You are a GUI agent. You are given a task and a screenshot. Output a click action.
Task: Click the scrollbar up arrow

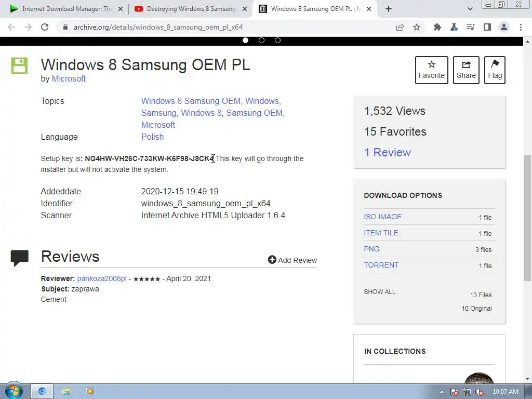tap(527, 42)
